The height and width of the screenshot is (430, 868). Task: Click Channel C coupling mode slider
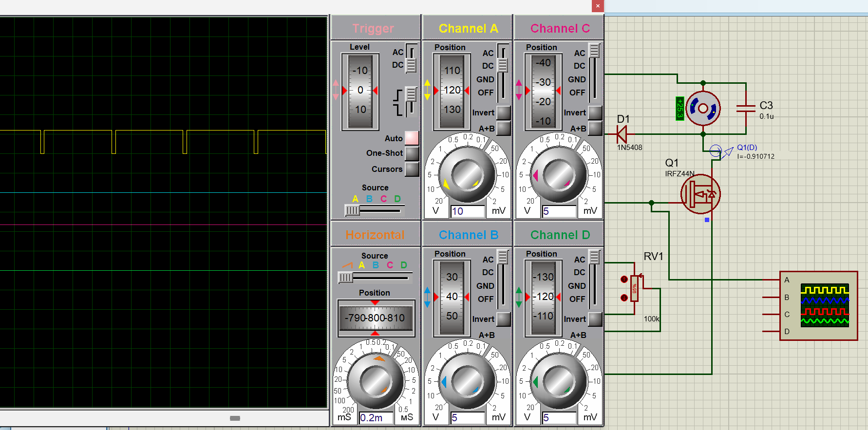tap(594, 73)
